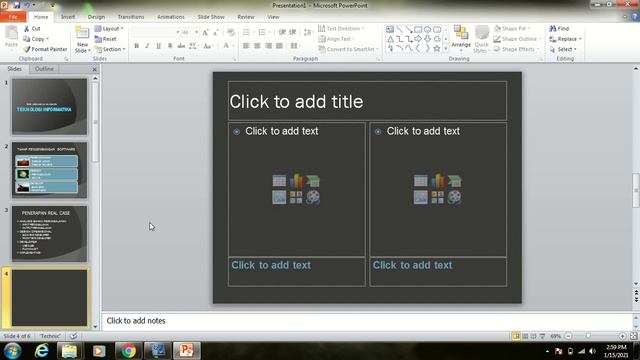Open the File tab
Image resolution: width=640 pixels, height=360 pixels.
click(13, 17)
